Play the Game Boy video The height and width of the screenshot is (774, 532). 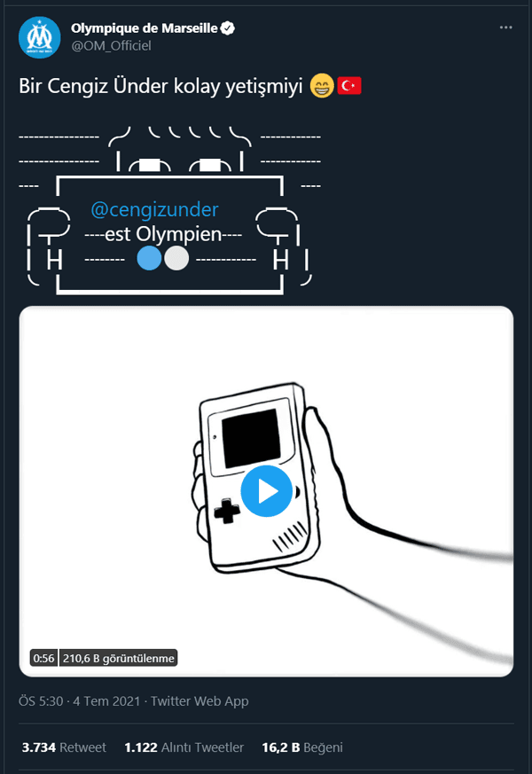tap(267, 490)
